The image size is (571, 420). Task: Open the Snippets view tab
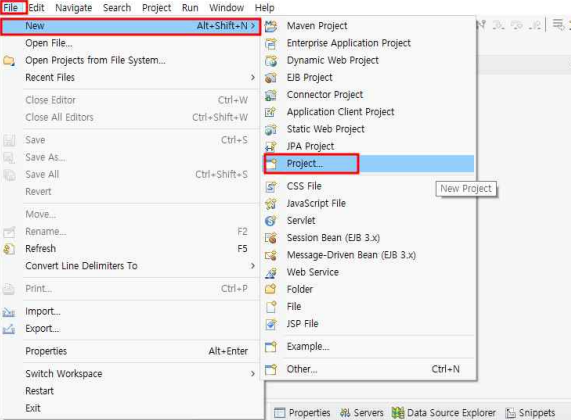[x=530, y=413]
